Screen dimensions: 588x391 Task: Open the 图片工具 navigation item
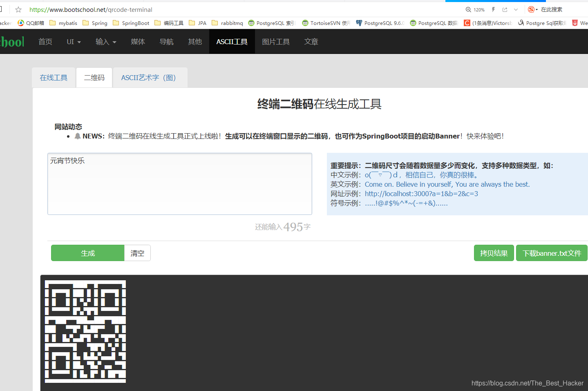[276, 42]
